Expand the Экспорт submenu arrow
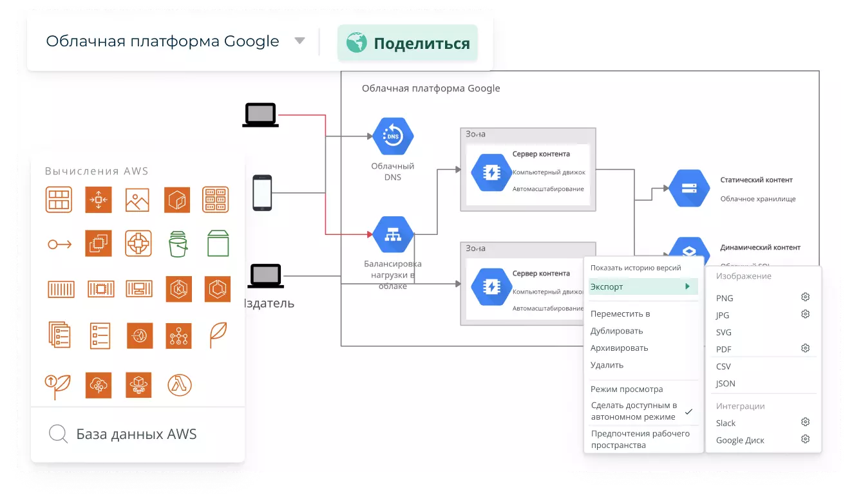The image size is (854, 504). [688, 286]
